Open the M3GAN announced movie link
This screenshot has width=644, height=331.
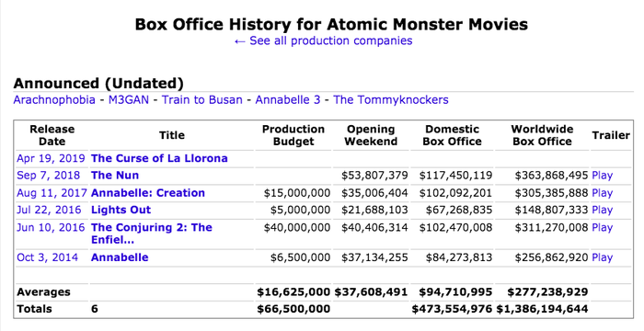(129, 100)
